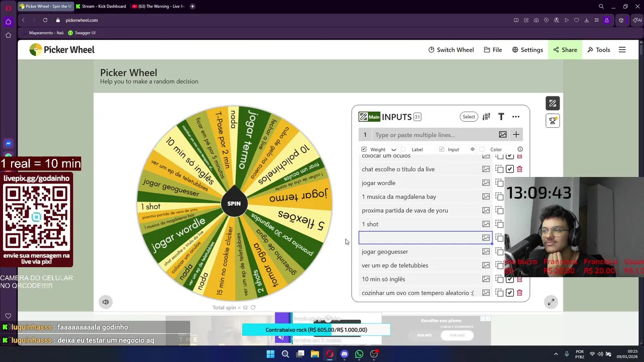Toggle the wheel sound speaker button

(106, 302)
